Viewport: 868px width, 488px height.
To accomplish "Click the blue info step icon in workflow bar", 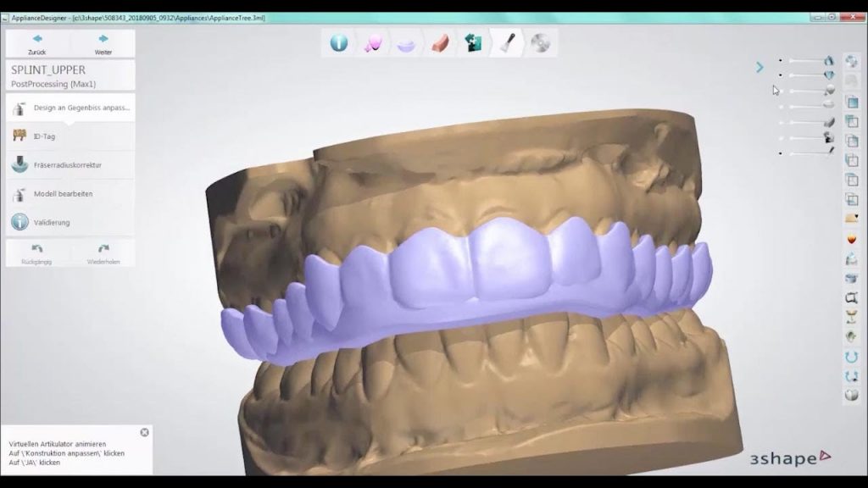I will coord(339,42).
